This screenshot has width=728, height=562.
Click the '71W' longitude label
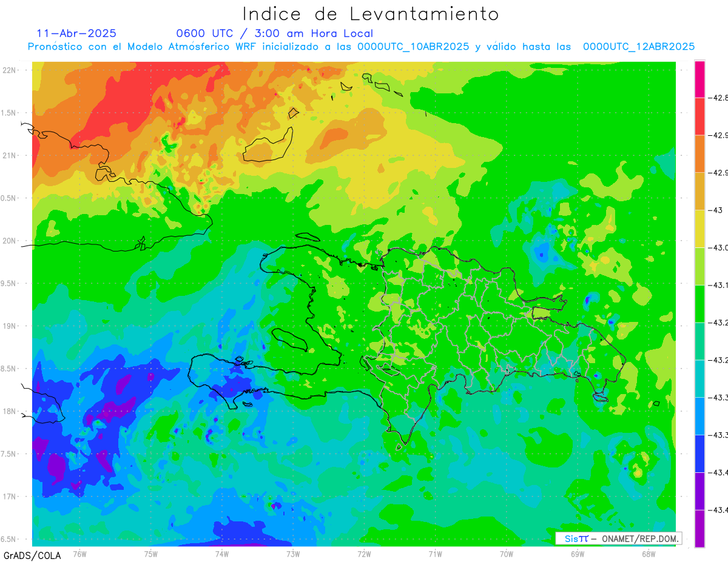435,554
